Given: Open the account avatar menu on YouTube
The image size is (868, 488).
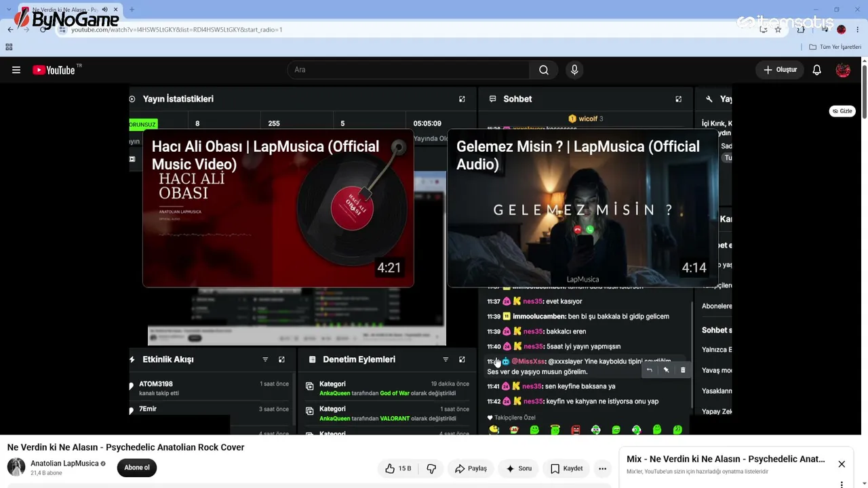Looking at the screenshot, I should (x=843, y=70).
